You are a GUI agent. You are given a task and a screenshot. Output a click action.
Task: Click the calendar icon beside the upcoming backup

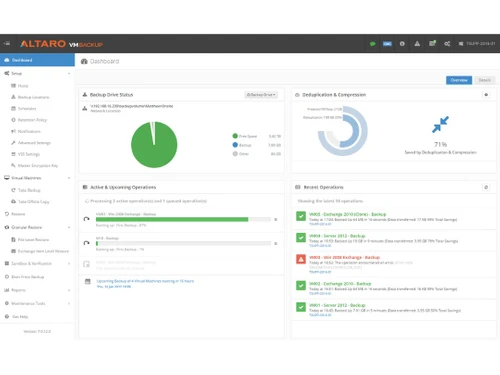[88, 282]
